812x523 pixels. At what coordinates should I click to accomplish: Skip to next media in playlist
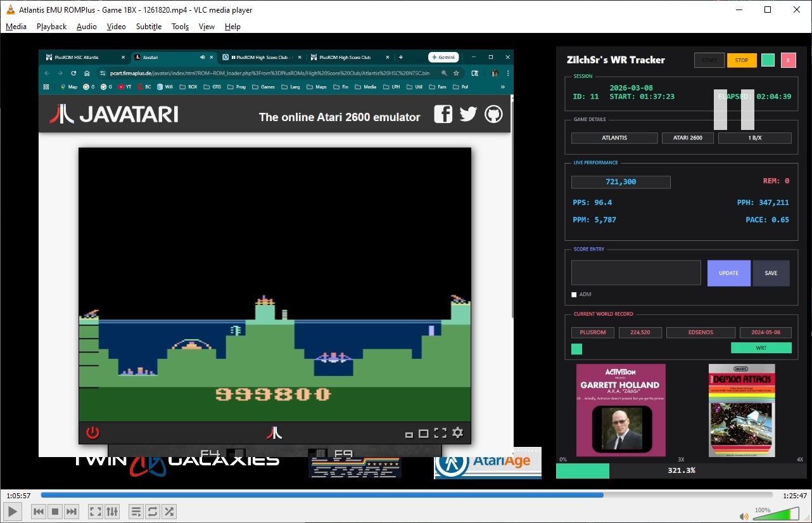tap(72, 512)
